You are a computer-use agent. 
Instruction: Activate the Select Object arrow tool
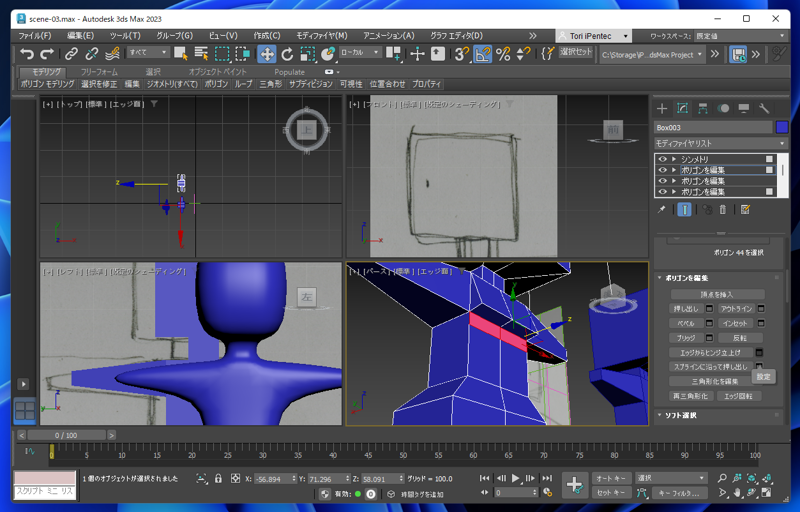(x=181, y=54)
